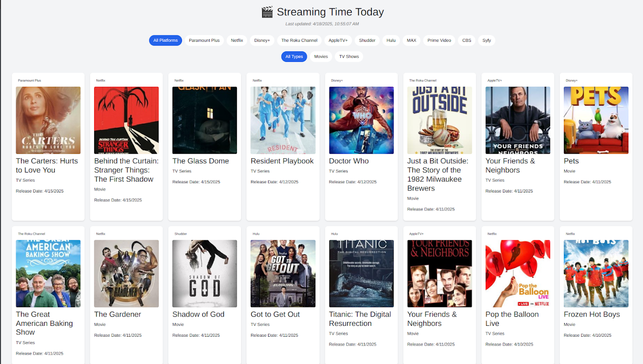Image resolution: width=643 pixels, height=364 pixels.
Task: Open the Doctor Who poster
Action: (x=361, y=121)
